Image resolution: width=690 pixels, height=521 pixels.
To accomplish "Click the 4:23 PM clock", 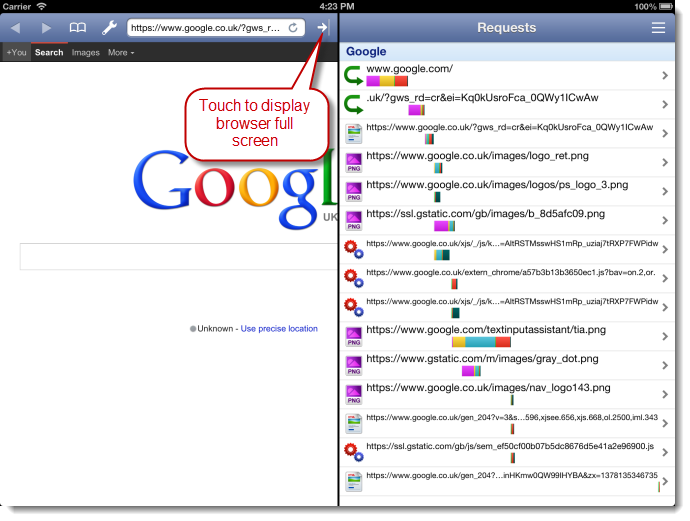I will pos(337,6).
